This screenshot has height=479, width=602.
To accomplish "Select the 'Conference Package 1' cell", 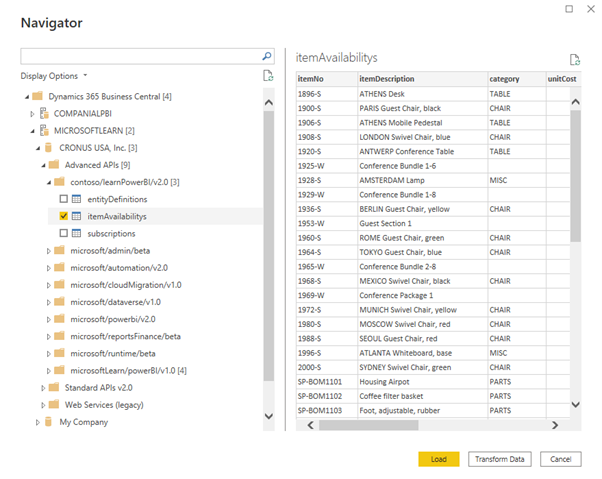I will [x=423, y=295].
